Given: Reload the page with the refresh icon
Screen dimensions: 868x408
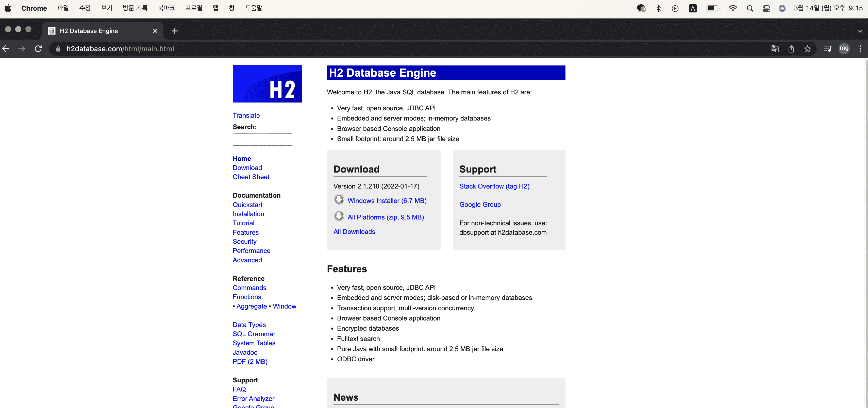Looking at the screenshot, I should [x=38, y=49].
